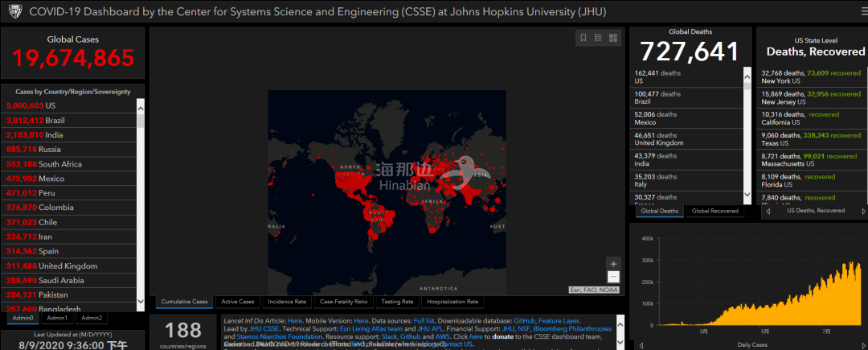Switch to the Admin1 tab

[56, 319]
